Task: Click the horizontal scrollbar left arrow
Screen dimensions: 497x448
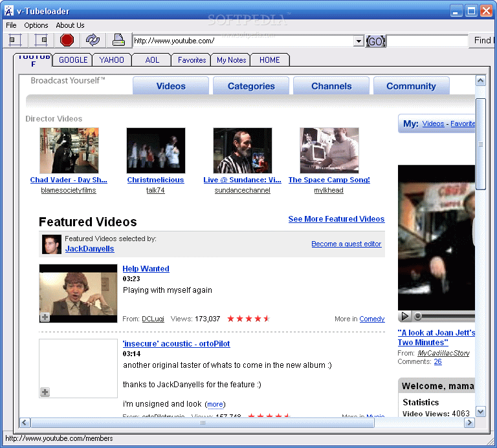Action: (x=25, y=423)
